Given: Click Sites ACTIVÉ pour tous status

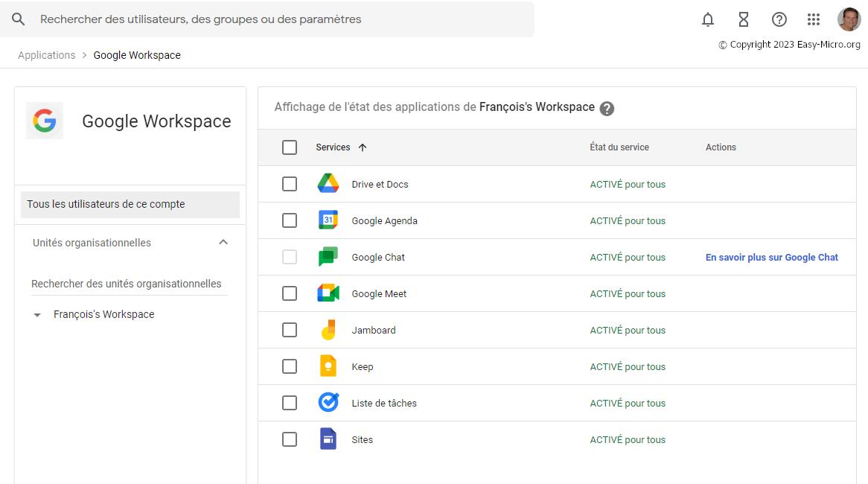Looking at the screenshot, I should 628,440.
